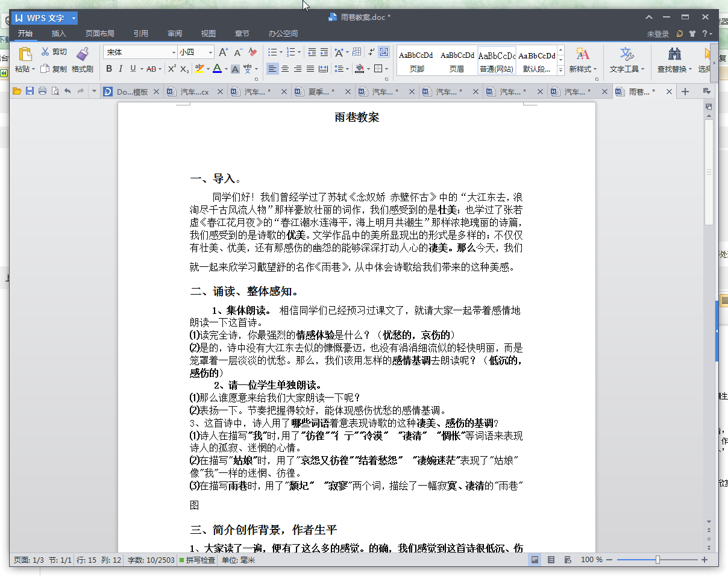Open folder icon in quick access bar
Screen dimensions: 728x576
(x=17, y=92)
